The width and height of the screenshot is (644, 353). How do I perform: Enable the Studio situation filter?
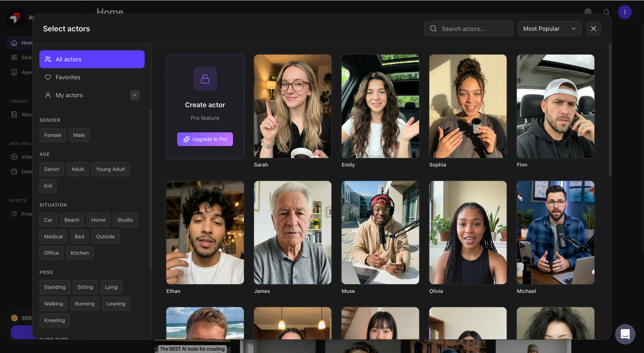click(125, 220)
